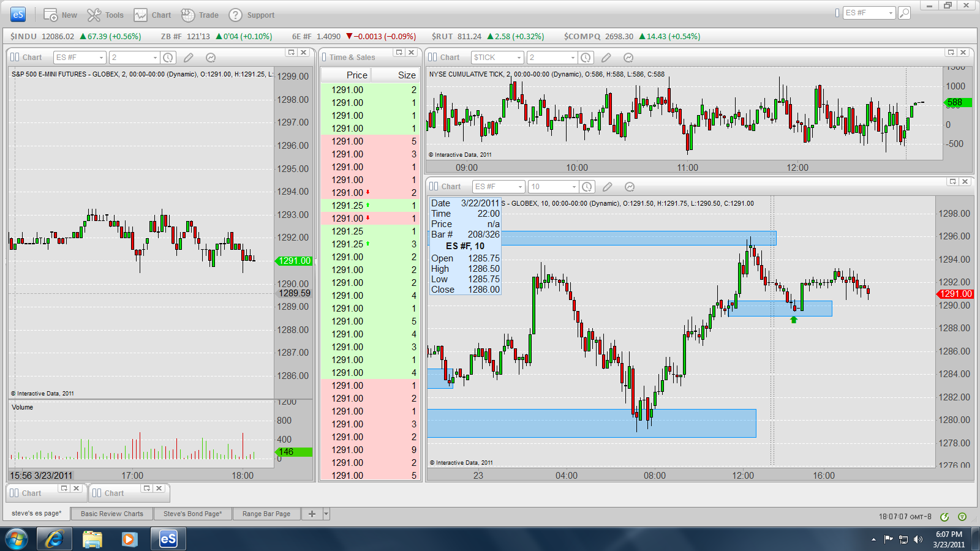
Task: Select drawing pencil tool in left chart
Action: click(x=189, y=58)
